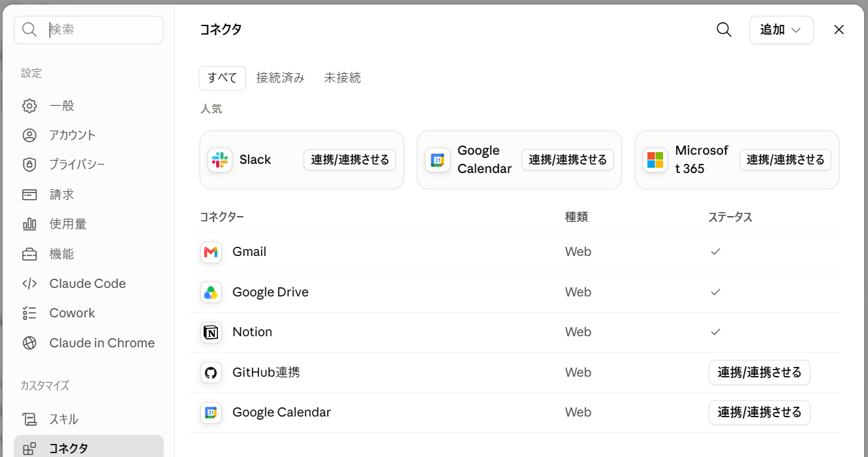Click the GitHub連携 octocat icon
The height and width of the screenshot is (457, 868).
pyautogui.click(x=211, y=373)
